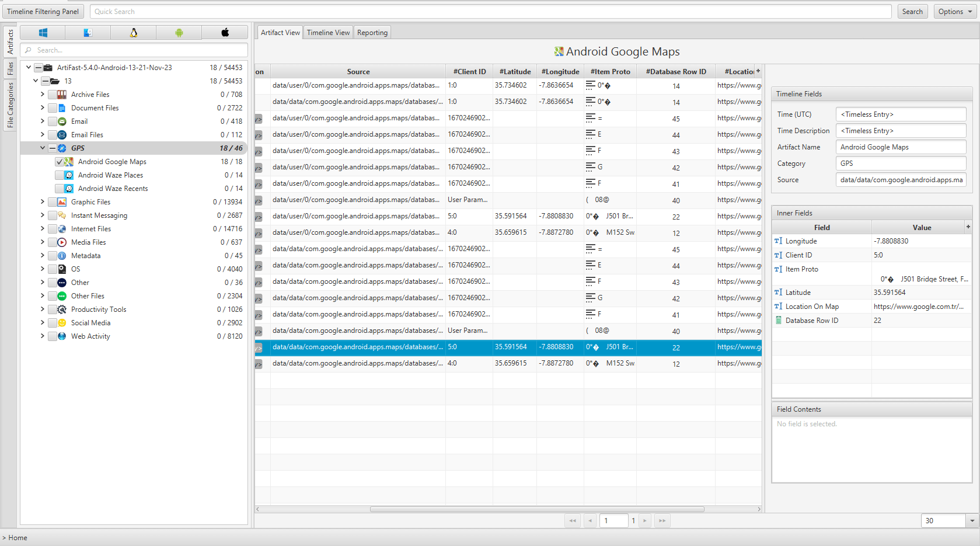This screenshot has width=980, height=546.
Task: Click the Quick Search input field
Action: 490,12
